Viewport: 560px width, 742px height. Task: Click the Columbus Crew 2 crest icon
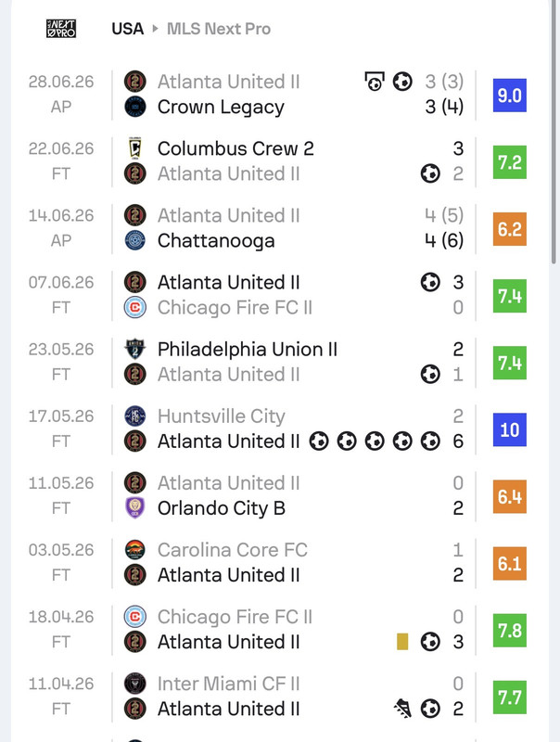134,148
